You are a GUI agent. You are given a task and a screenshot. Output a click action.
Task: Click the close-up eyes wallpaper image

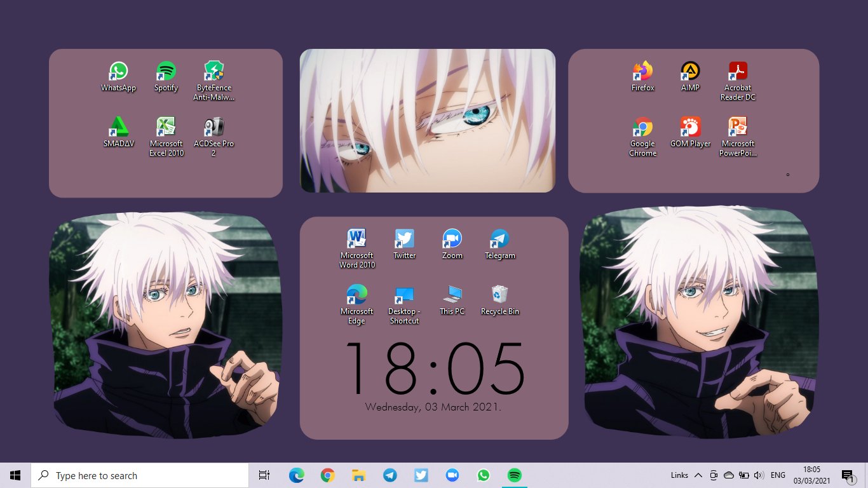coord(428,121)
